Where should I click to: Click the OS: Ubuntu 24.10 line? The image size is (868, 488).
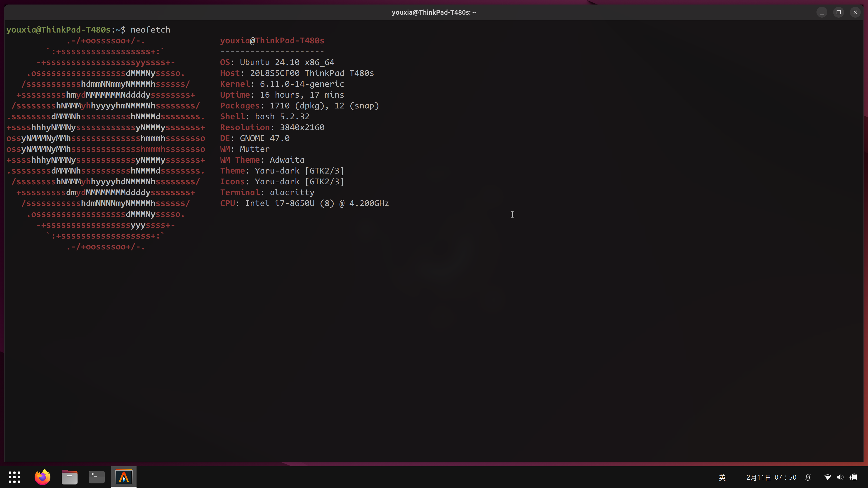(277, 62)
